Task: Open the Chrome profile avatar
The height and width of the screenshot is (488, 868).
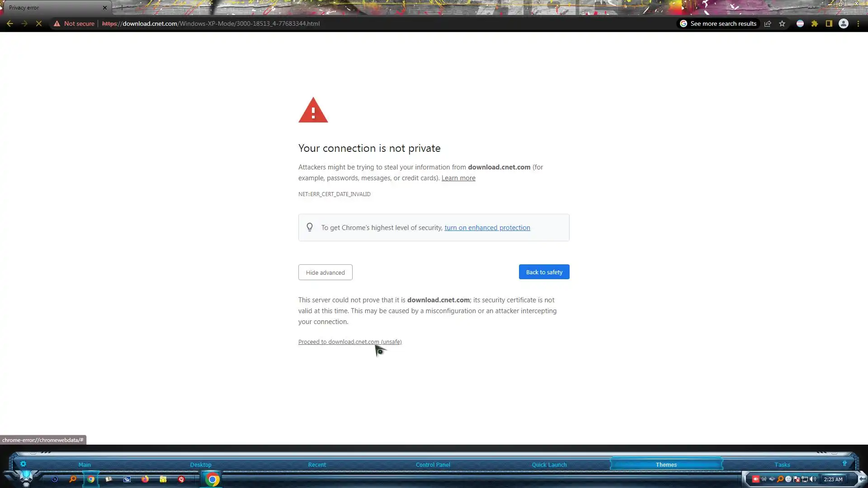Action: 844,23
